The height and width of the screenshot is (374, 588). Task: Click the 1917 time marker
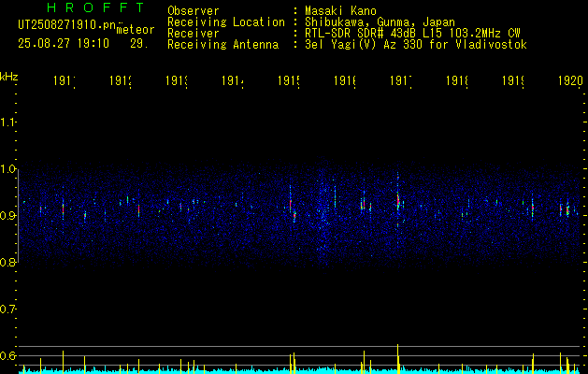pyautogui.click(x=401, y=80)
